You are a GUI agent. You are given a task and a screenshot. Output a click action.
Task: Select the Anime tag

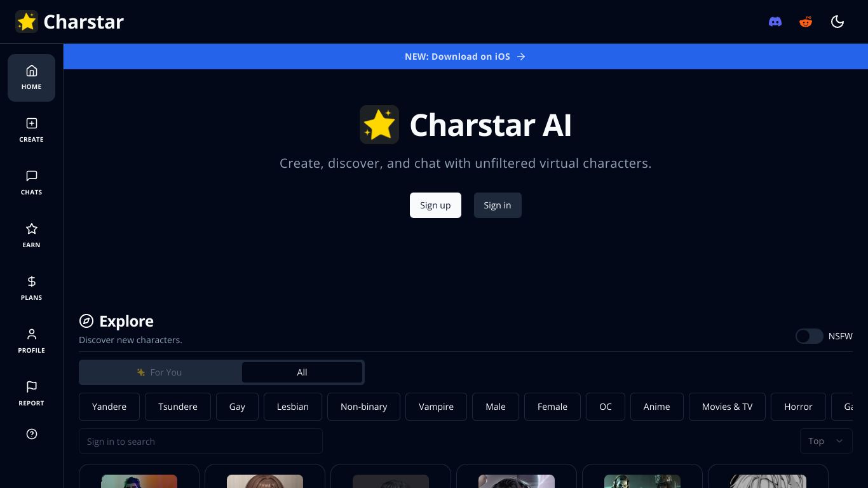click(x=657, y=407)
